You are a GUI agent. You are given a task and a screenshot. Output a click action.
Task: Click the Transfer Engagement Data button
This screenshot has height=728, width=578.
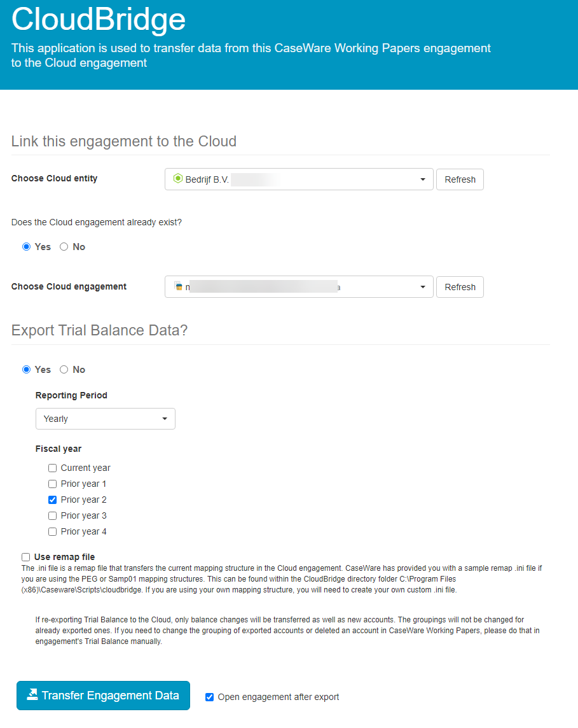[x=104, y=696]
